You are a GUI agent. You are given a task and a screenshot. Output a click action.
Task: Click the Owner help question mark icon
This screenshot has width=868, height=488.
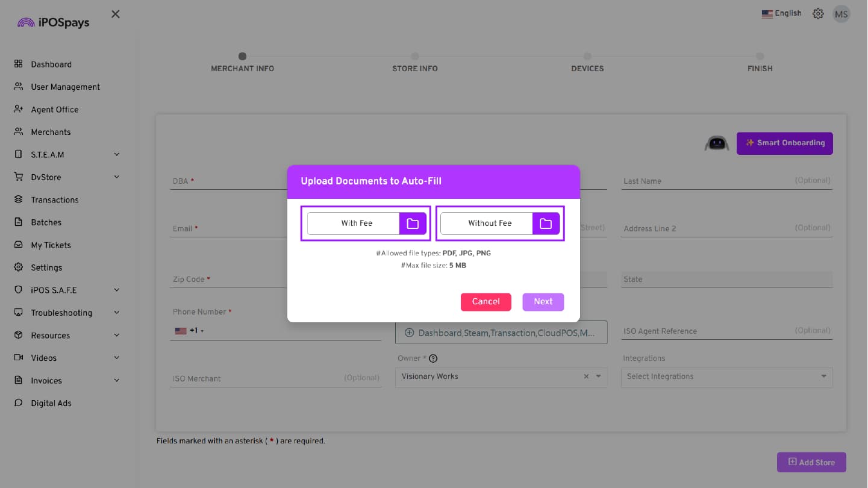pos(432,358)
